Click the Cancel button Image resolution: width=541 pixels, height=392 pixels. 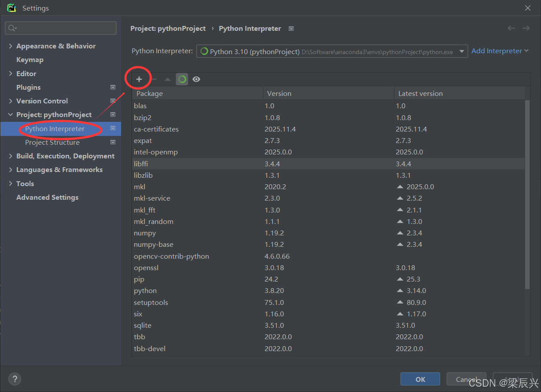(x=466, y=379)
